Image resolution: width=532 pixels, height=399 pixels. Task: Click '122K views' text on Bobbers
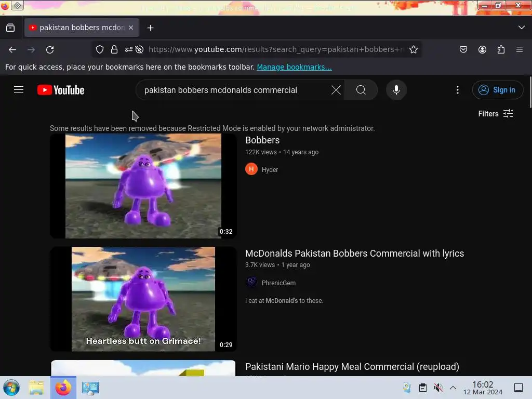coord(261,152)
